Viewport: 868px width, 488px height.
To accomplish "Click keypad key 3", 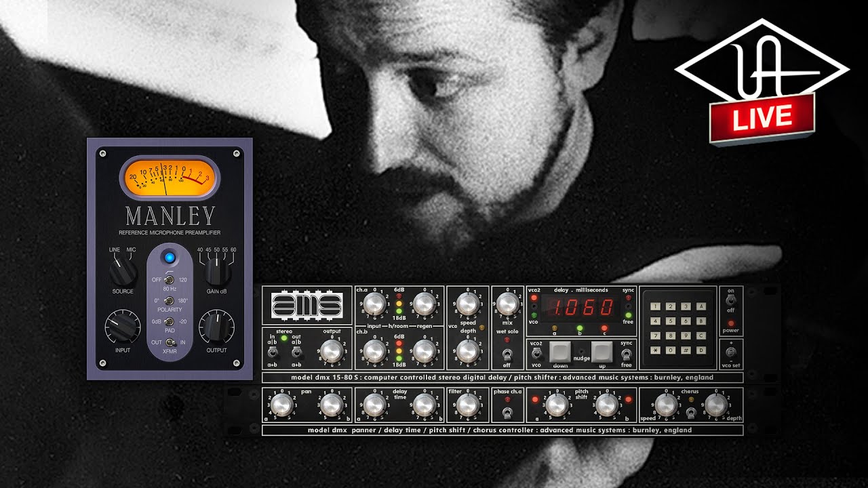I will (x=686, y=306).
